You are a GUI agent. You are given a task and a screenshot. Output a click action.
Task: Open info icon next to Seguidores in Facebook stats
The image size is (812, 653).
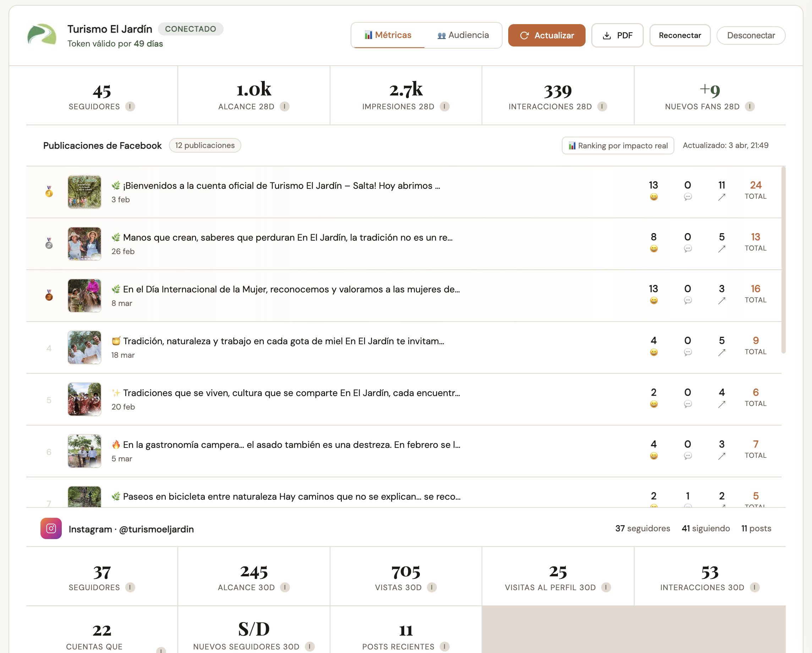coord(130,106)
